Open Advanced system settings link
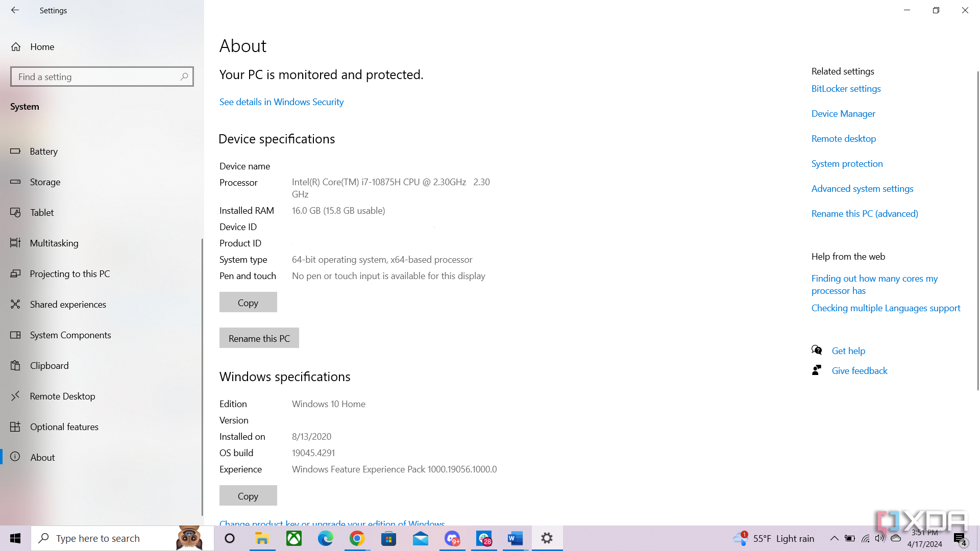Image resolution: width=980 pixels, height=551 pixels. click(x=862, y=188)
